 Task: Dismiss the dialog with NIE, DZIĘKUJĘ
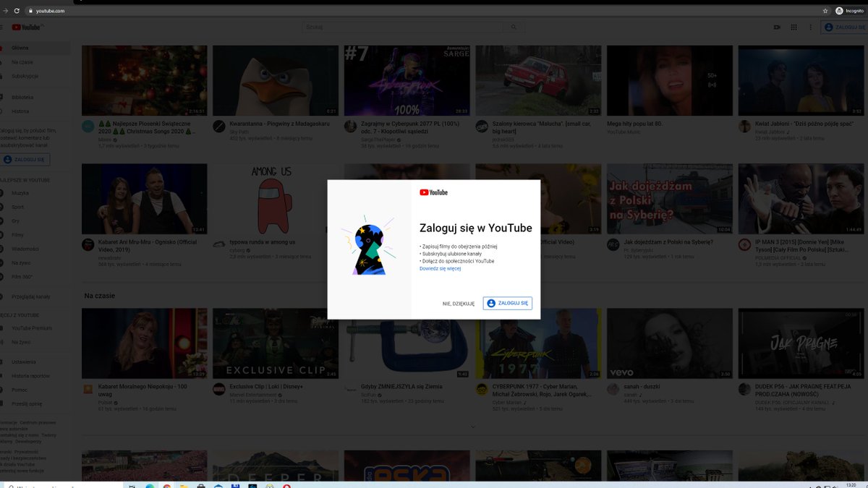459,304
